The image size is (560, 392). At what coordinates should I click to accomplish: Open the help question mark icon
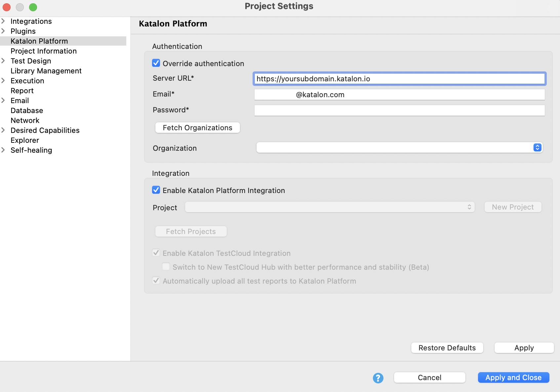[378, 378]
